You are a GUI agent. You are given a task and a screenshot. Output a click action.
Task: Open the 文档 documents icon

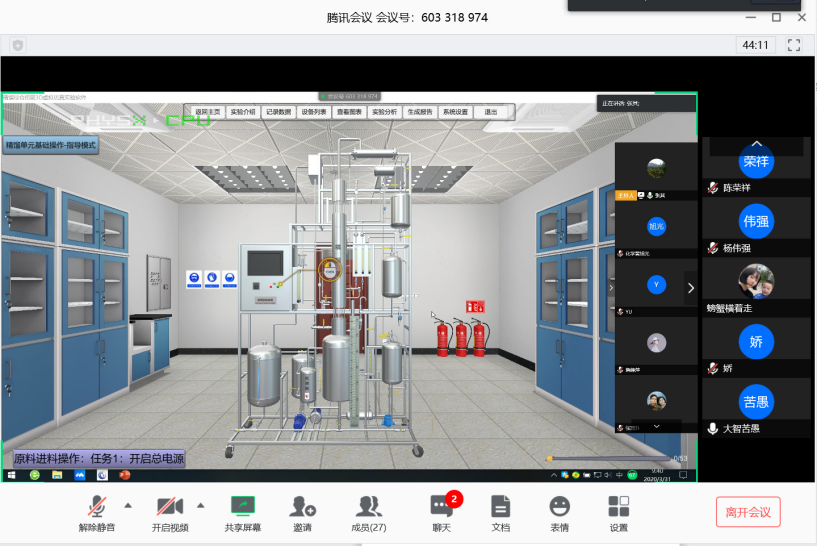click(501, 512)
